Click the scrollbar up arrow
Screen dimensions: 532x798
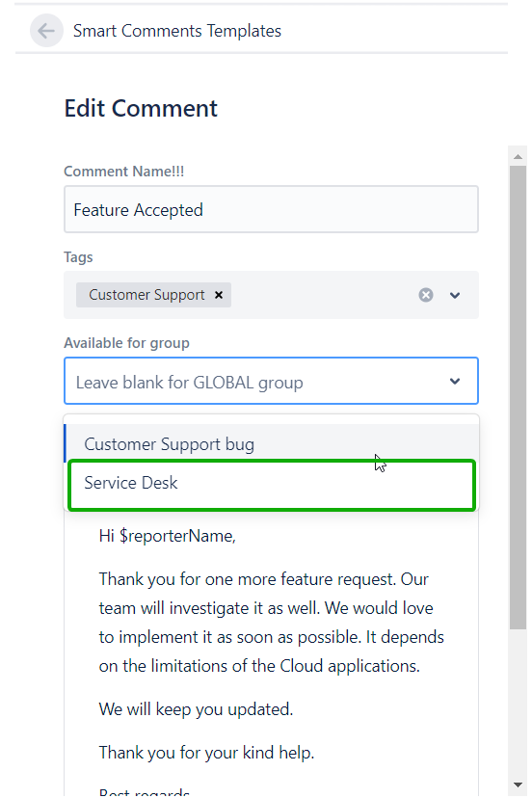(519, 156)
